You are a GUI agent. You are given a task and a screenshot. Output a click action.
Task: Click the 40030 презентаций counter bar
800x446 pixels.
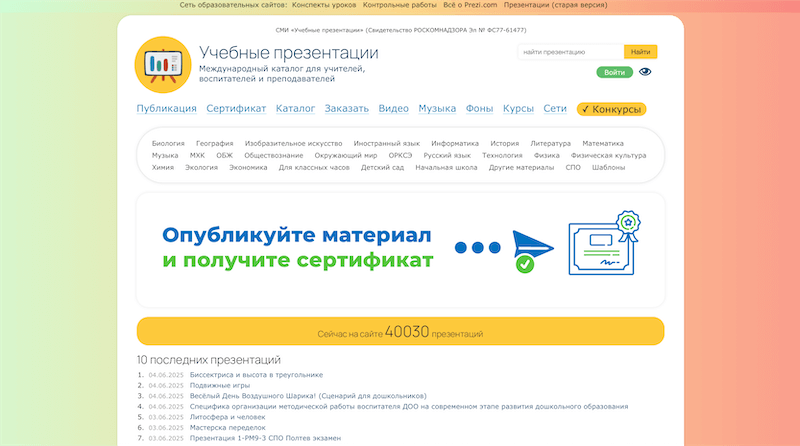pos(401,331)
